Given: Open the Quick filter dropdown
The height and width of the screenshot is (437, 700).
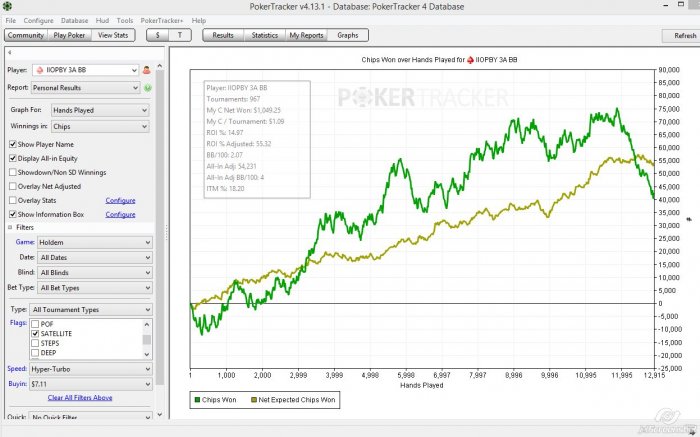Looking at the screenshot, I should (91, 416).
